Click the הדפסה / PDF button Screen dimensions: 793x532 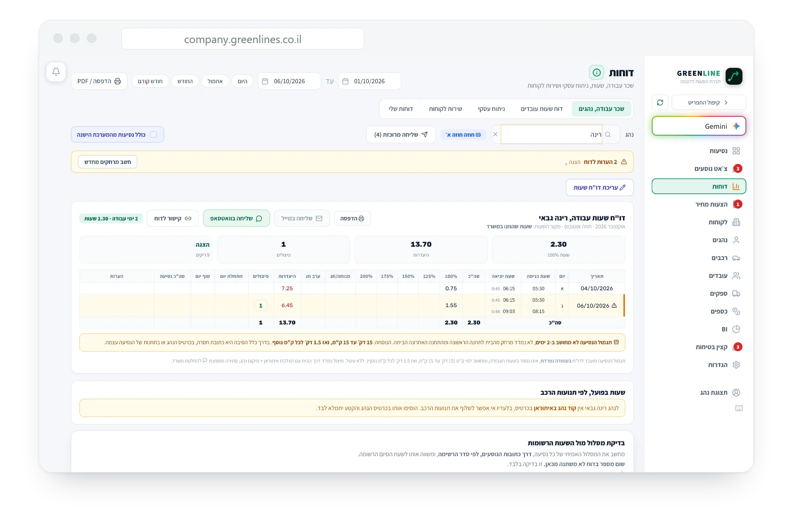point(99,81)
